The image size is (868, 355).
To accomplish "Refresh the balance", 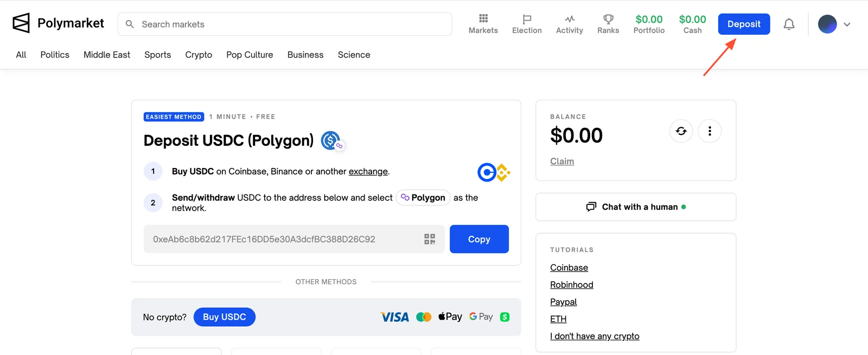I will pyautogui.click(x=681, y=131).
